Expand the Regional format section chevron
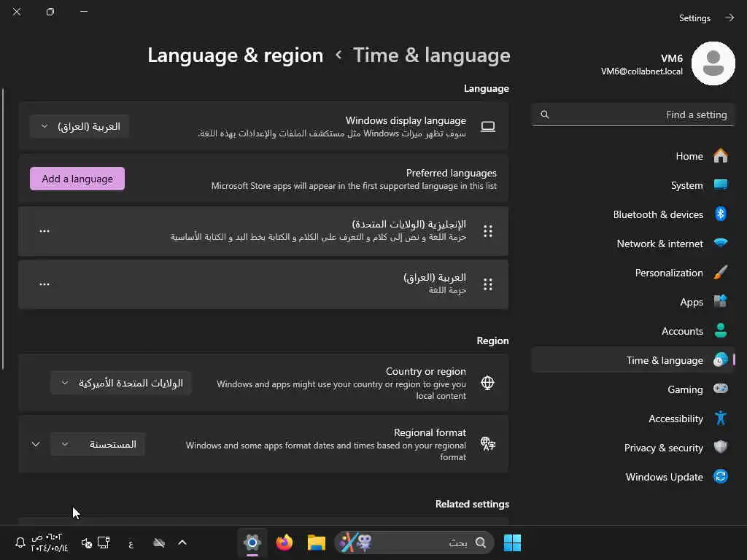 click(x=36, y=444)
